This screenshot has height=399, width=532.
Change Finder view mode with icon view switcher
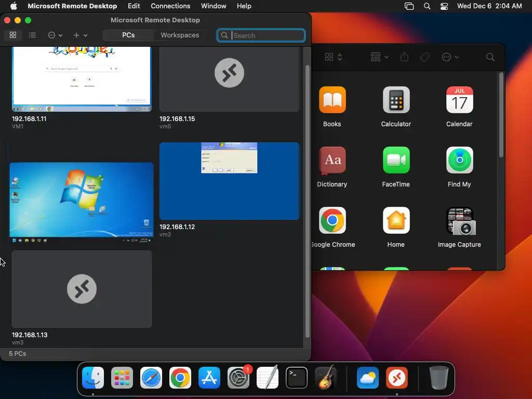click(334, 57)
